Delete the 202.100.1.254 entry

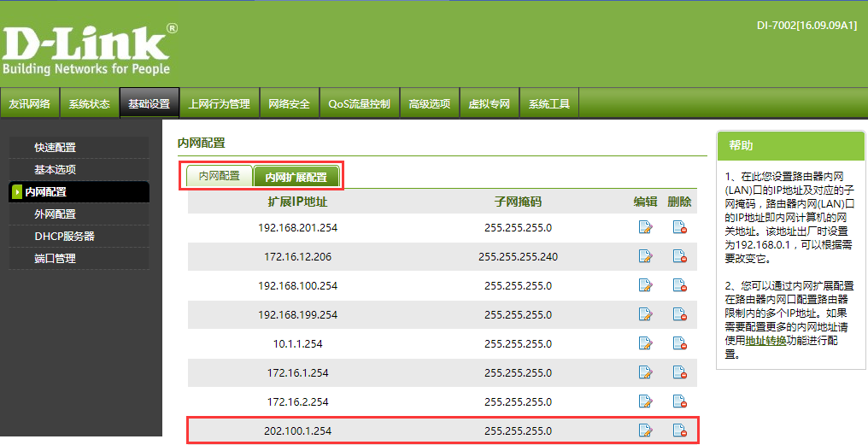coord(680,430)
